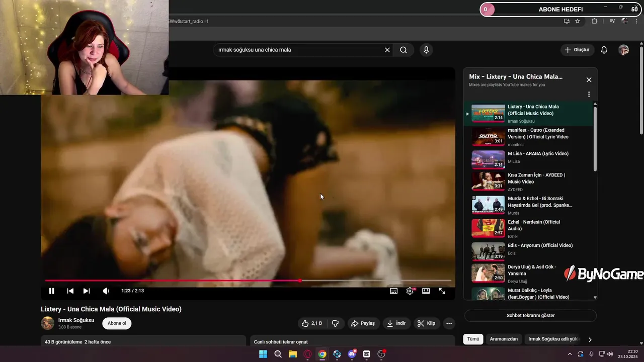Open clock showing 21:10 23.10.2025

coord(628,354)
